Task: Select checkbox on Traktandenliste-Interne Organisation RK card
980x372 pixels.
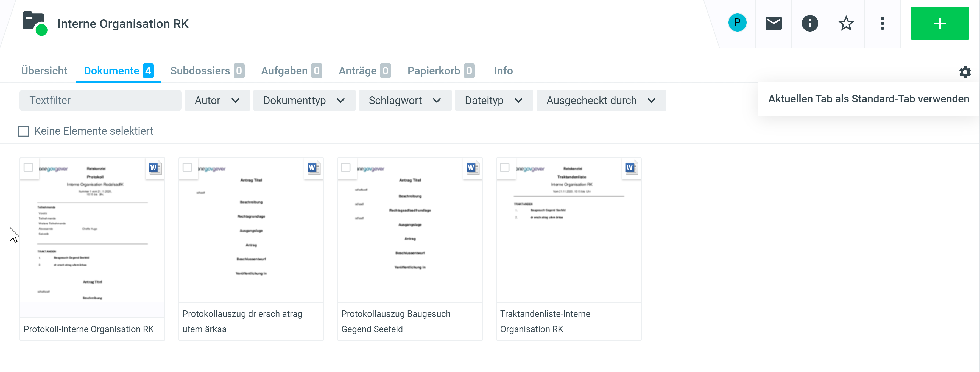Action: pyautogui.click(x=504, y=168)
